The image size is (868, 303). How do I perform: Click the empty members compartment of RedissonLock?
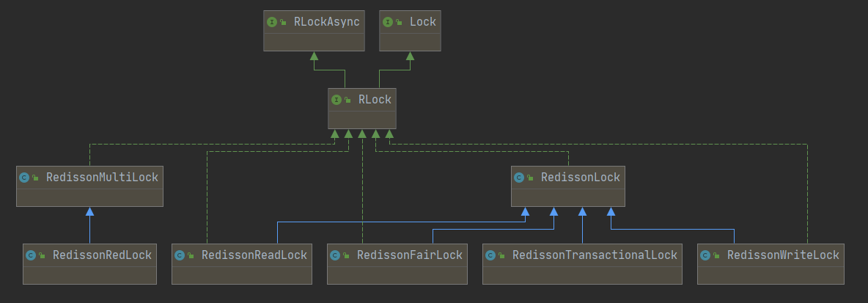[568, 197]
